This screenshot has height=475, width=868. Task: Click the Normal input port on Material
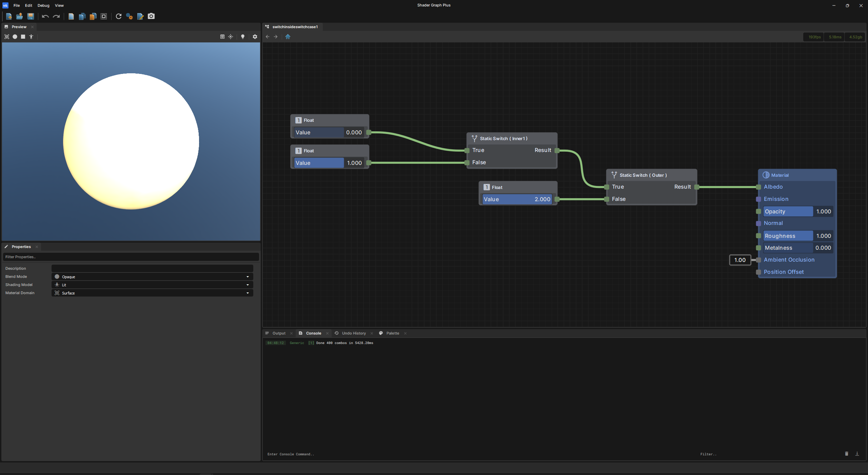[758, 223]
